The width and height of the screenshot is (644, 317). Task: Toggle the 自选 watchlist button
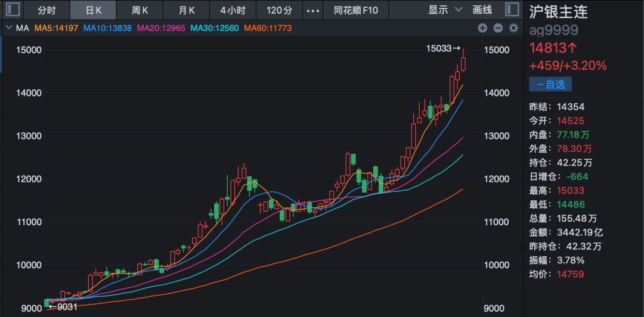[550, 85]
